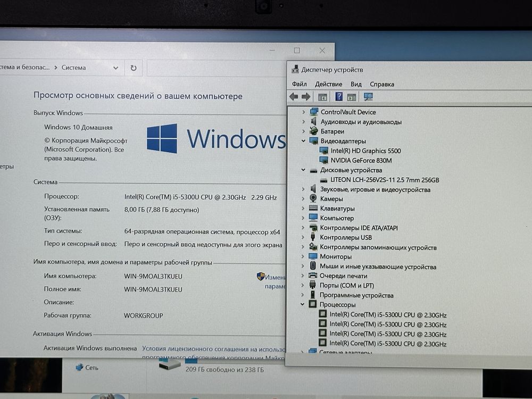Viewport: 532px width, 399px height.
Task: Open the Действие menu
Action: pyautogui.click(x=328, y=84)
